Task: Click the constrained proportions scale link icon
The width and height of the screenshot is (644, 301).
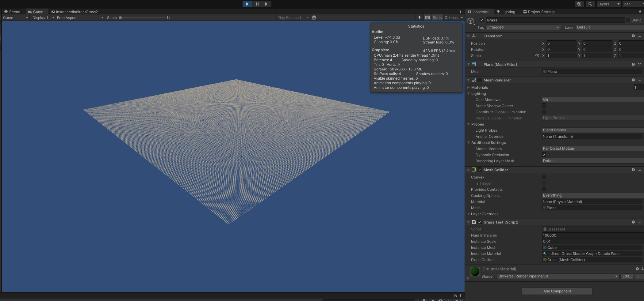Action: pos(537,55)
